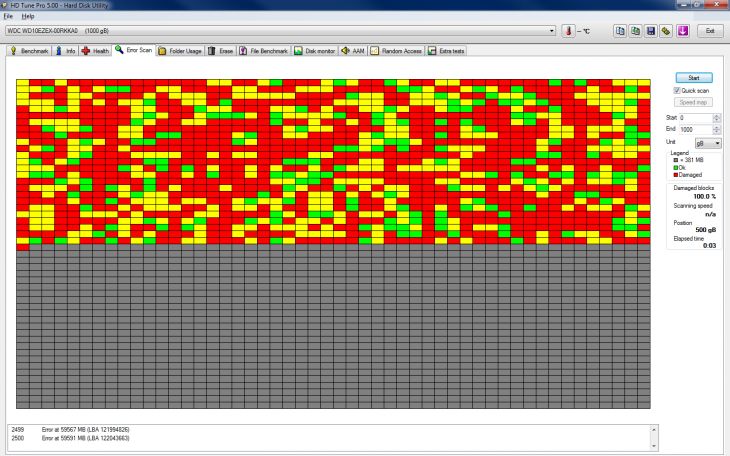The height and width of the screenshot is (456, 730).
Task: Click the Position '500 gB' value
Action: (x=706, y=230)
